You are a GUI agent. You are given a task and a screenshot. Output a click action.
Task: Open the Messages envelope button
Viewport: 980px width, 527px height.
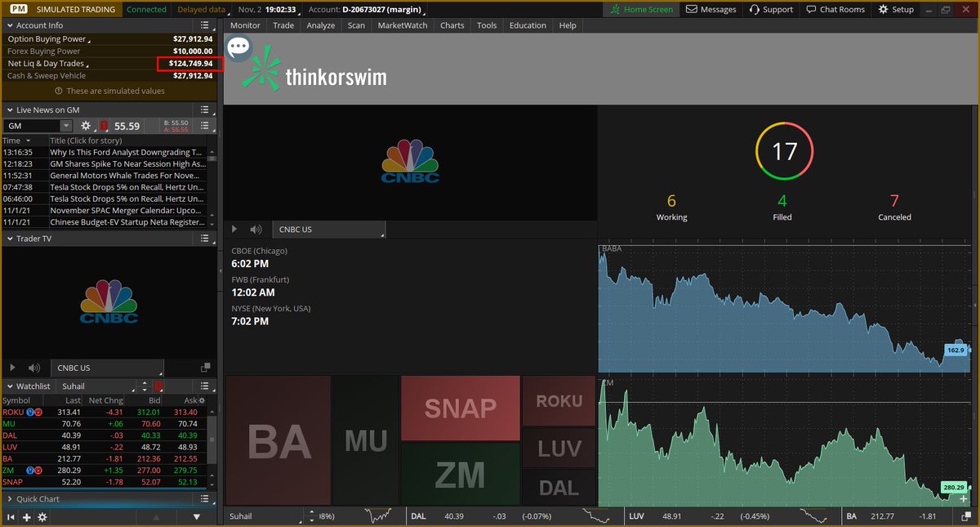click(x=710, y=9)
